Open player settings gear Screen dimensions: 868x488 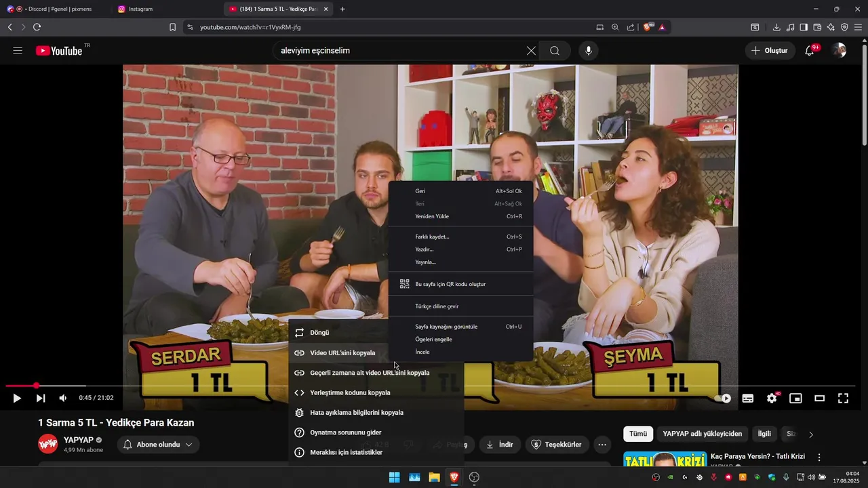coord(772,399)
